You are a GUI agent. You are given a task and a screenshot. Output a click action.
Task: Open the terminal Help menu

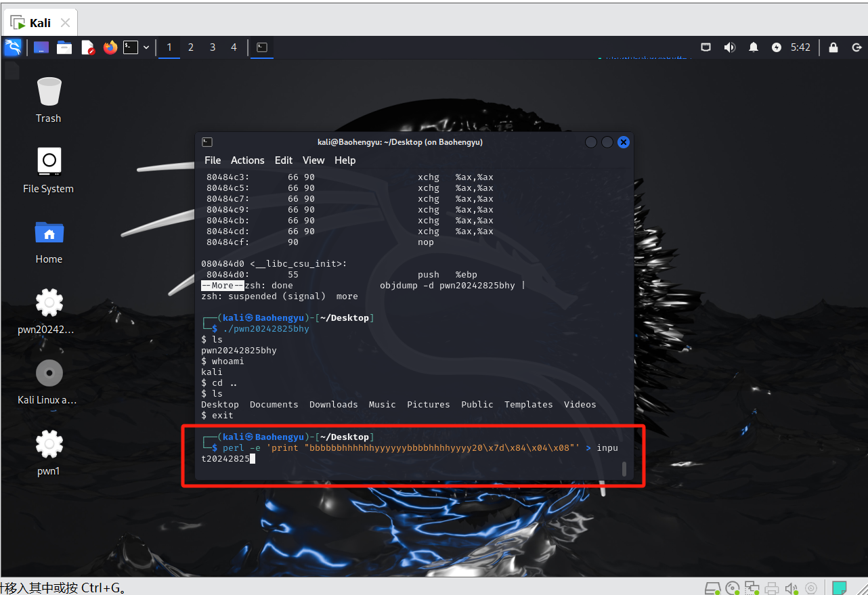pos(345,160)
